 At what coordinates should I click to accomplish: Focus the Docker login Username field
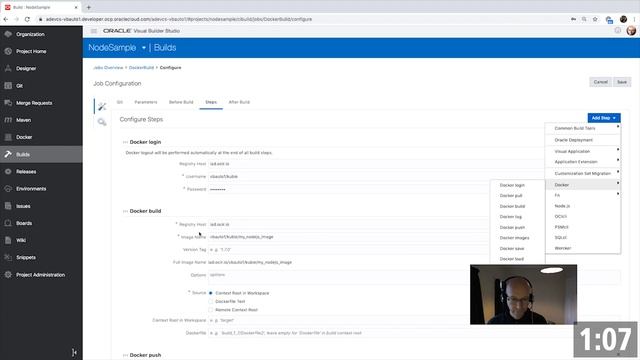349,177
